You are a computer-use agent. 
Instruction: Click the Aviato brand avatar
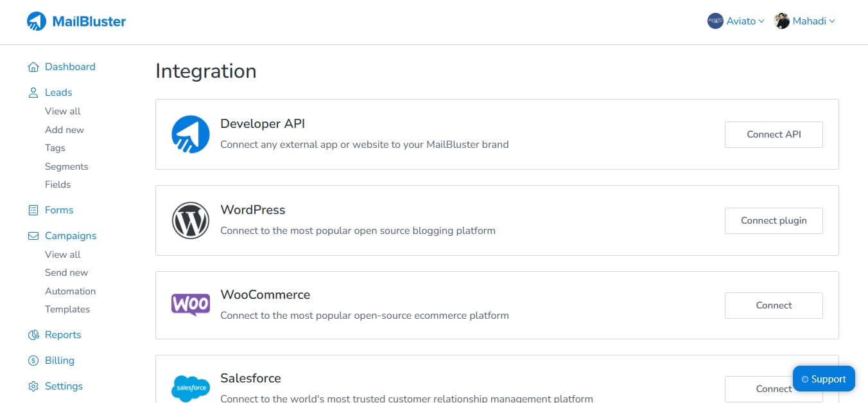click(x=715, y=21)
